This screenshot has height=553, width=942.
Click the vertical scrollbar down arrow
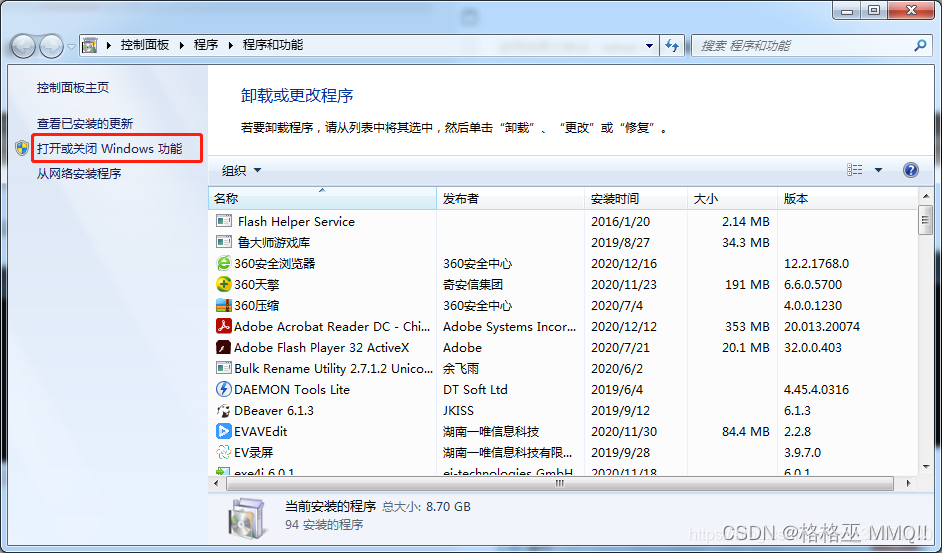coord(926,466)
